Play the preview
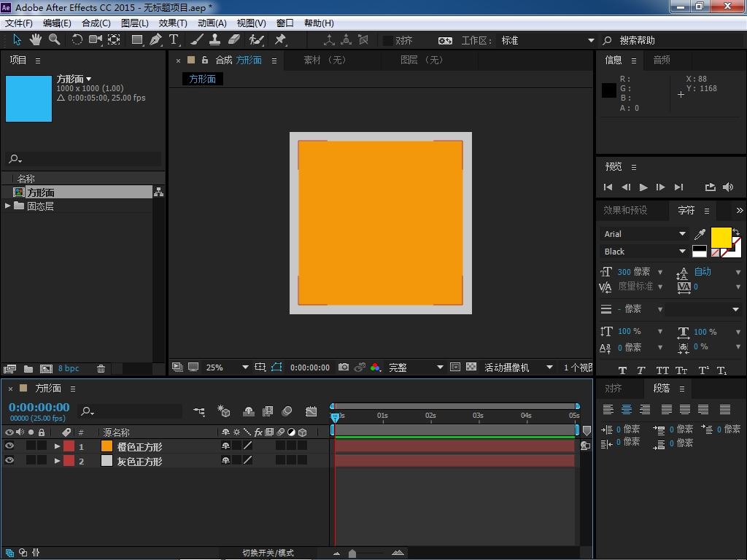The width and height of the screenshot is (747, 560). tap(643, 187)
